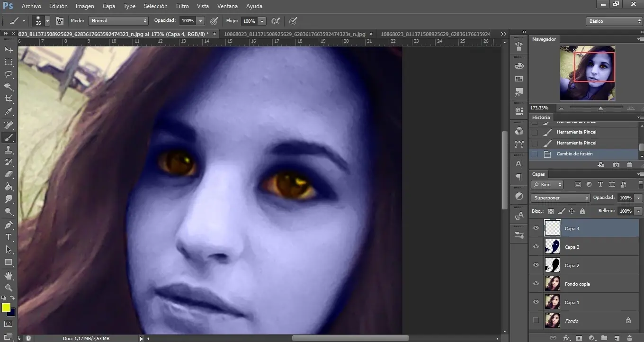Open the Kind filter dropdown
Viewport: 644px width, 342px height.
(547, 185)
